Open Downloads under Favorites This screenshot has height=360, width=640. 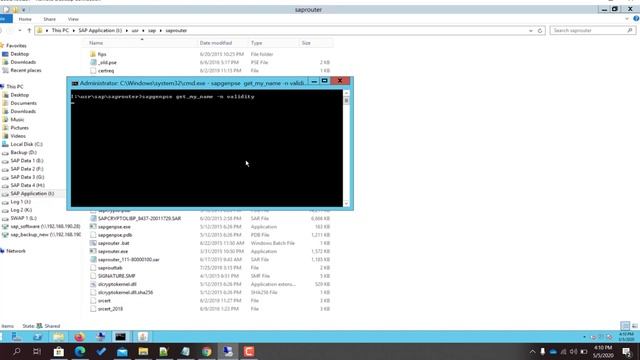23,62
